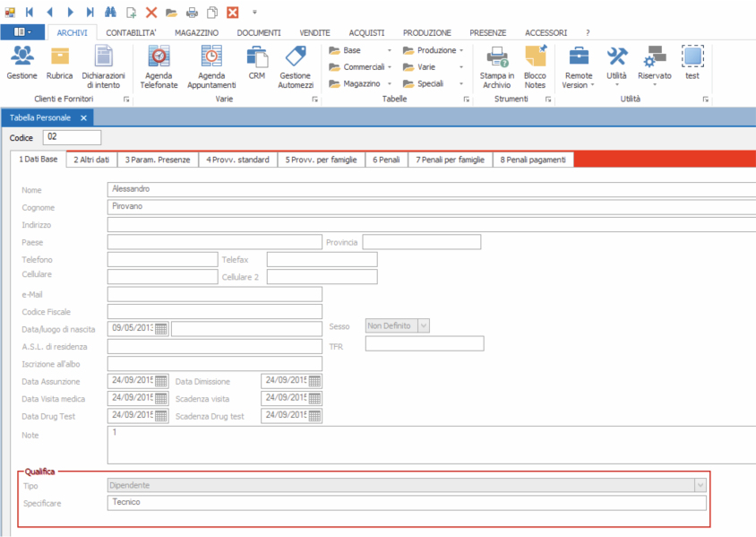Switch to CONTABILITA' ribbon tab
Viewport: 756px width, 537px height.
pos(131,33)
